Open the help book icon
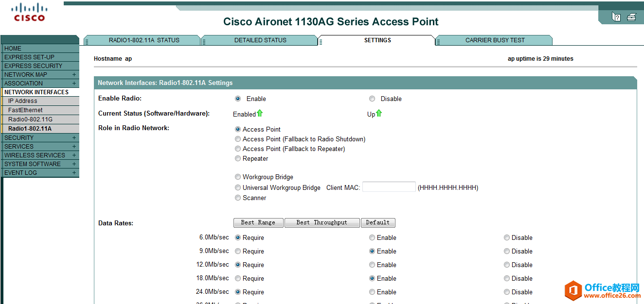Screen dimensions: 644x304 pyautogui.click(x=616, y=17)
